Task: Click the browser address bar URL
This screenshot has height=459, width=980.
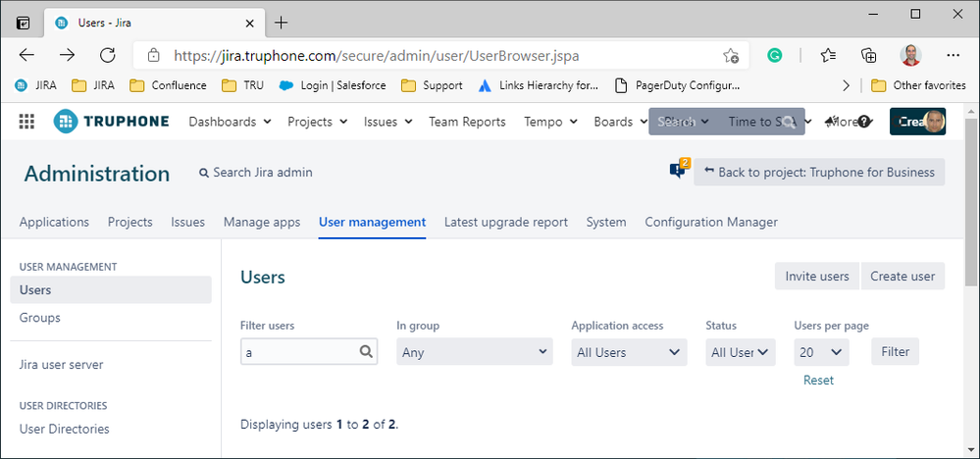Action: (377, 56)
